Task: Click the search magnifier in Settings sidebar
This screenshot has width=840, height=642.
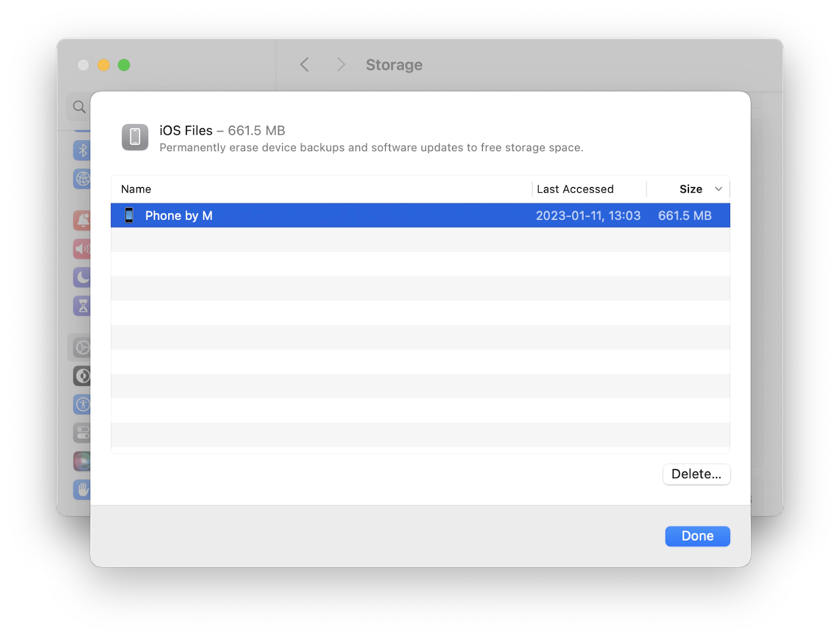Action: point(79,107)
